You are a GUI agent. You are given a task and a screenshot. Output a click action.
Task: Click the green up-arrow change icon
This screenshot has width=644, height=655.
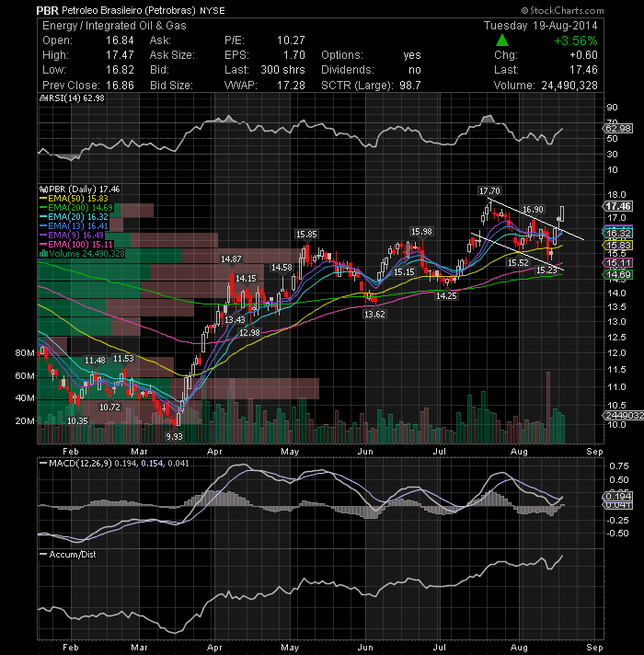(502, 40)
